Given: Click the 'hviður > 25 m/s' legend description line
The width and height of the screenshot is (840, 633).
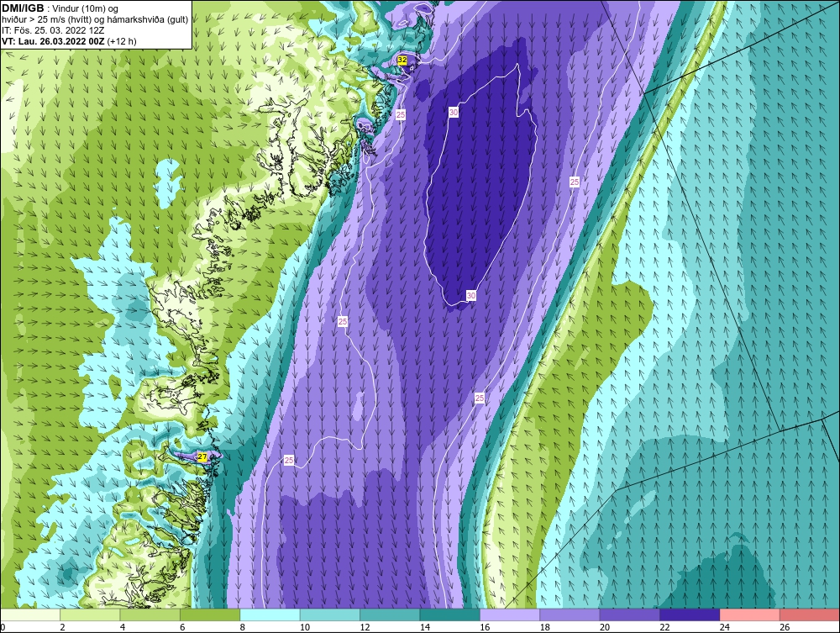Looking at the screenshot, I should [x=95, y=20].
